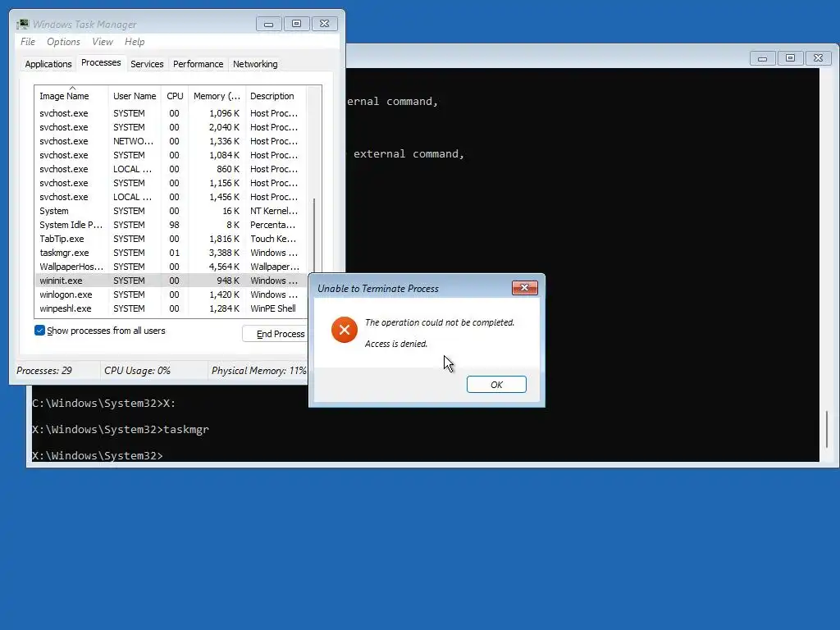The width and height of the screenshot is (840, 630).
Task: Click the CPU value 98 cell
Action: [174, 225]
